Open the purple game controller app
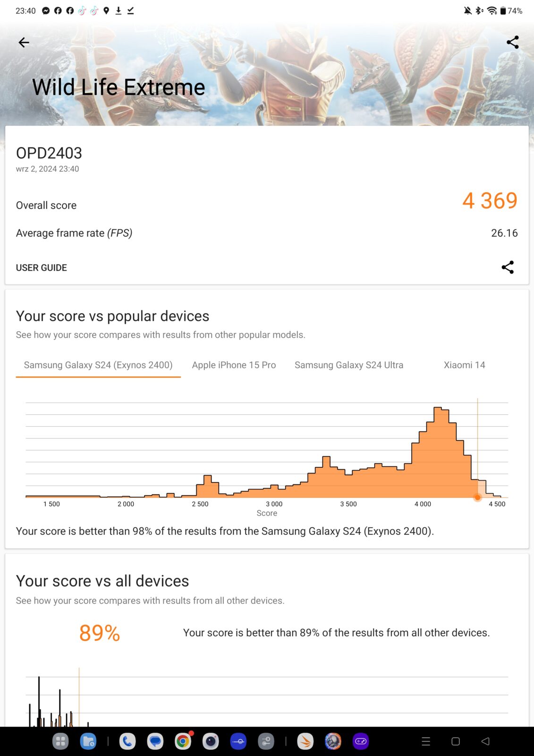Image resolution: width=534 pixels, height=756 pixels. point(361,741)
